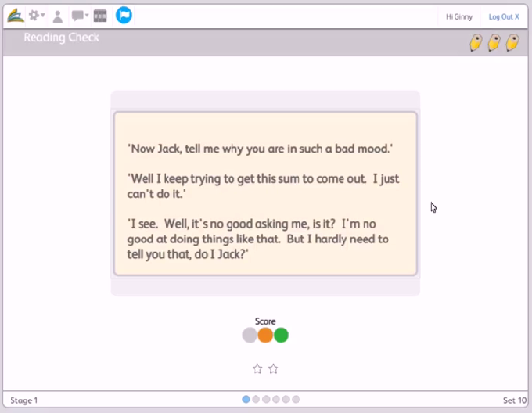
Task: Click the second empty star
Action: click(273, 368)
